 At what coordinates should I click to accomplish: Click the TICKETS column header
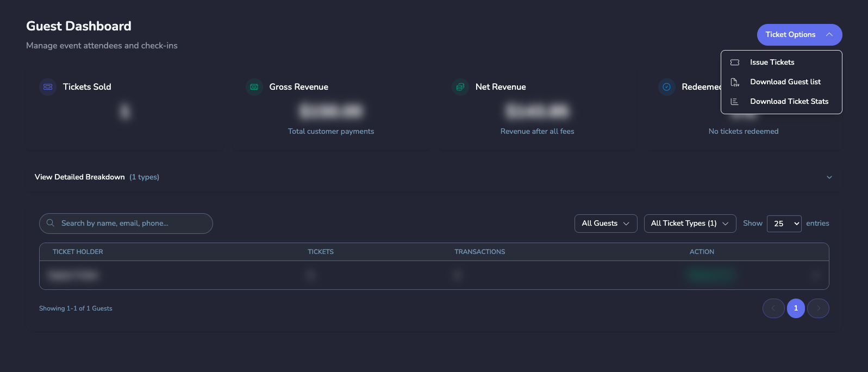click(321, 252)
